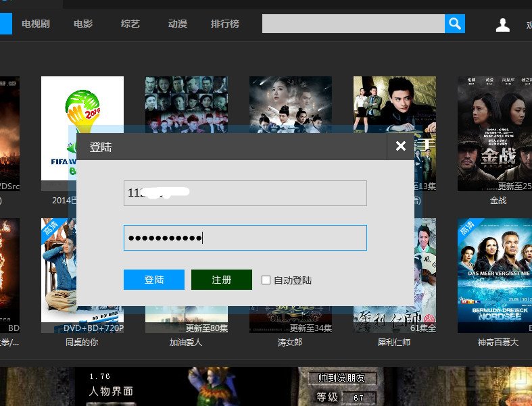532x406 pixels.
Task: Click the 加油爱人 title link
Action: coord(186,342)
